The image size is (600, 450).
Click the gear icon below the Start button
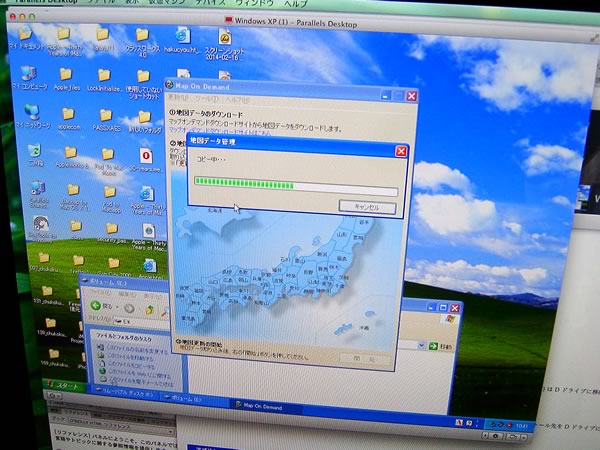(x=52, y=395)
